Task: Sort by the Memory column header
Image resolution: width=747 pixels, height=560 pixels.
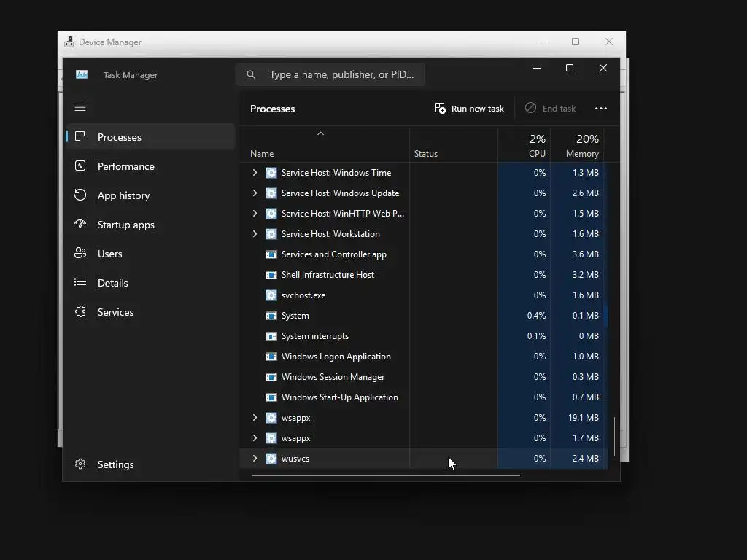Action: tap(577, 145)
